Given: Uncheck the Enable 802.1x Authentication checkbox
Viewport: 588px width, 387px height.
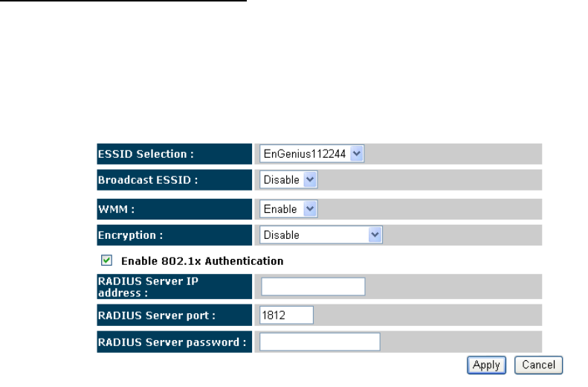Looking at the screenshot, I should point(106,260).
